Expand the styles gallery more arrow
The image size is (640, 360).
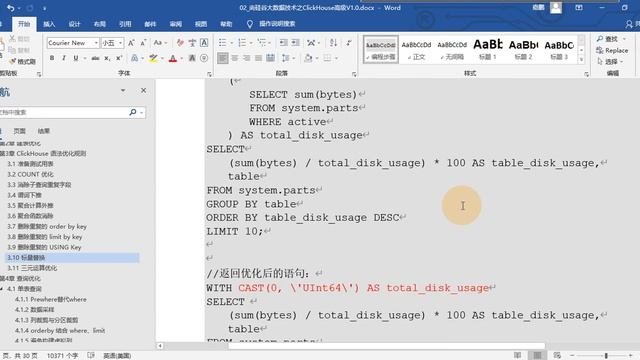pos(582,60)
